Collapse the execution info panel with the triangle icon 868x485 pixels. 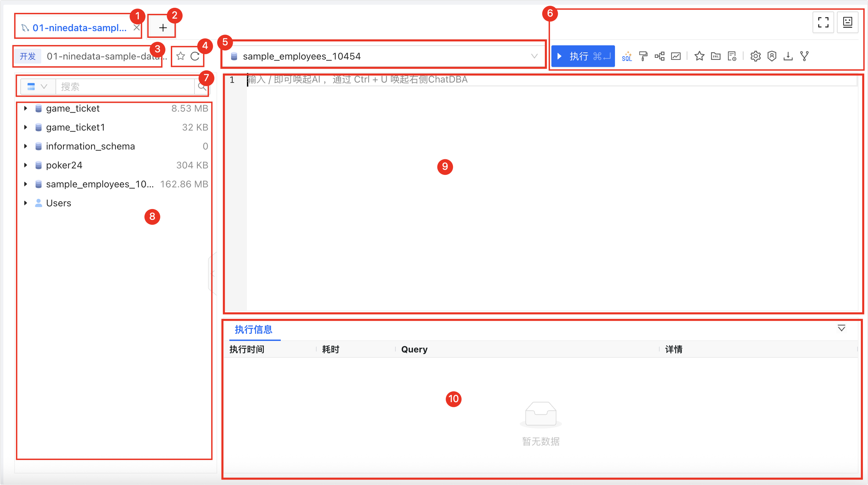[x=841, y=328]
